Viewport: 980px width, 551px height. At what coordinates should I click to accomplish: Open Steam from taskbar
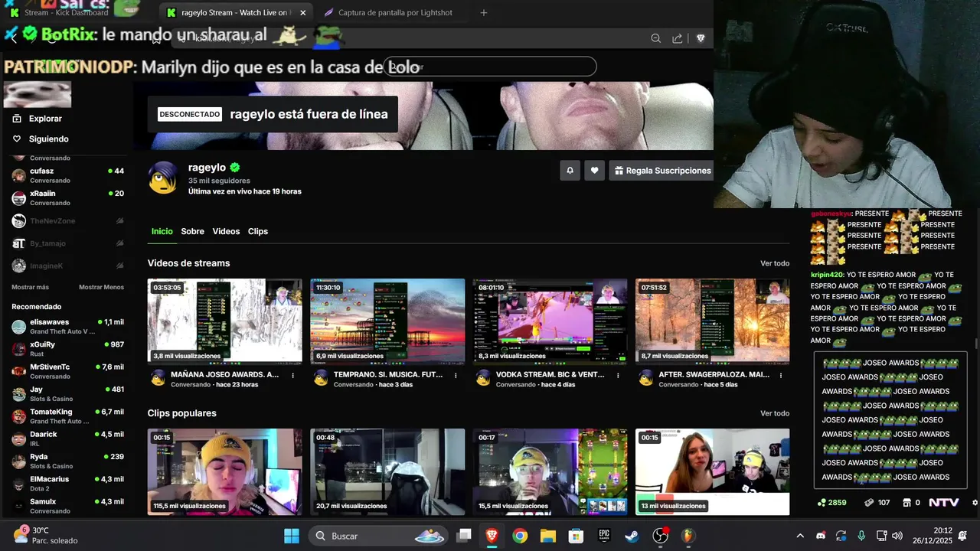click(632, 536)
